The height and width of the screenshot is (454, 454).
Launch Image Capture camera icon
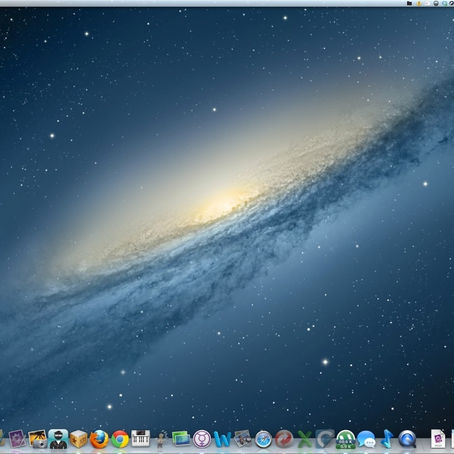tap(38, 439)
